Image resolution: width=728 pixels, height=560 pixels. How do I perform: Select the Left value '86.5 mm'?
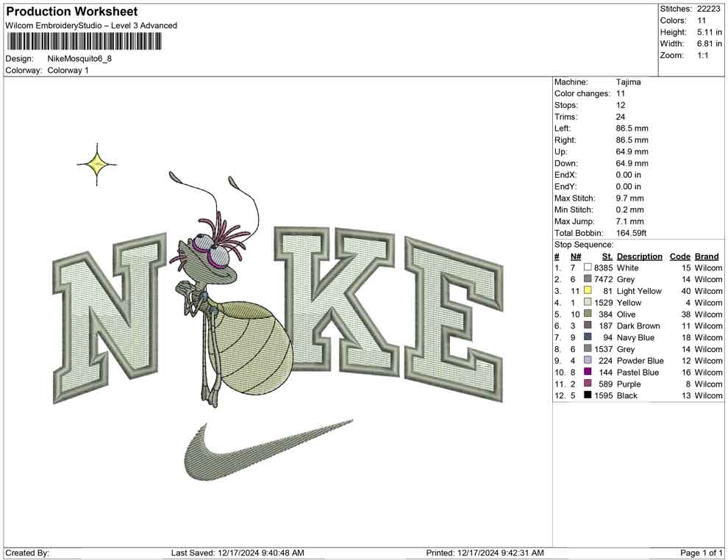click(x=632, y=128)
